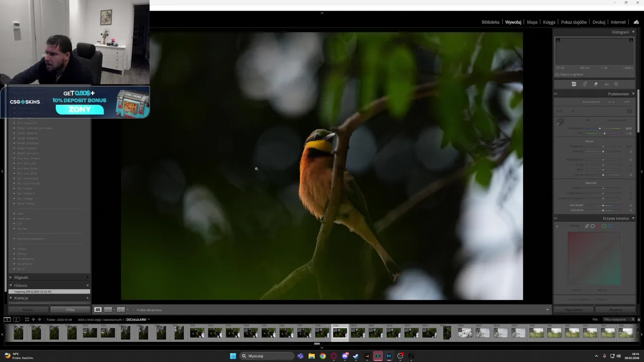Switch to Loupe view in toolbar
The height and width of the screenshot is (362, 644).
[98, 310]
